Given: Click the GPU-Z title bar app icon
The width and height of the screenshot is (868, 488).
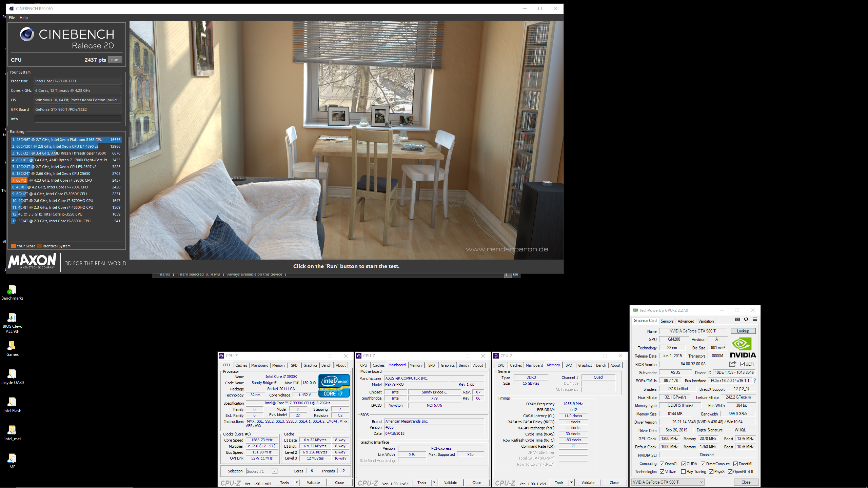Looking at the screenshot, I should point(635,310).
